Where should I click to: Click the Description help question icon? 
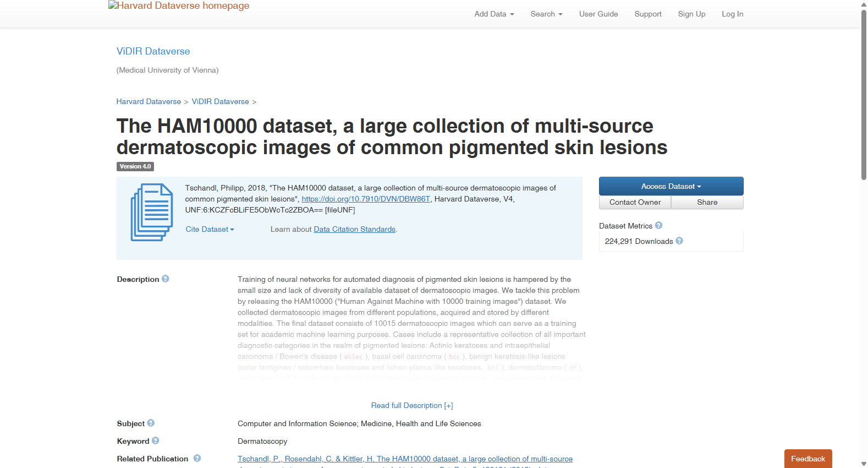click(165, 279)
